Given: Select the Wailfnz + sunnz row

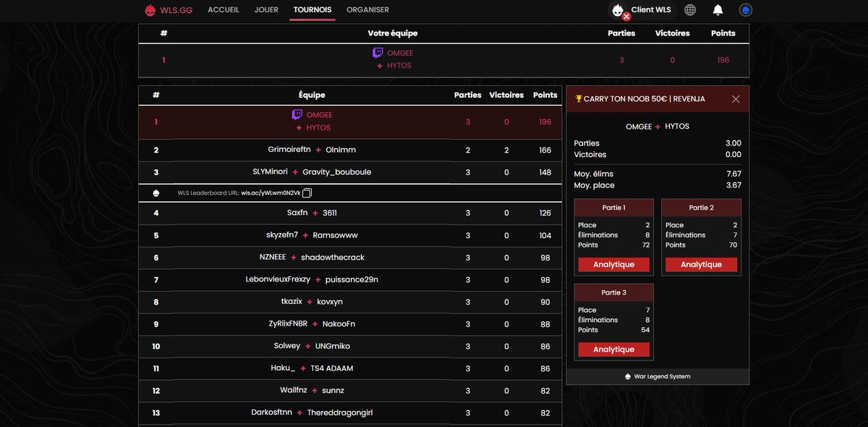Looking at the screenshot, I should point(350,391).
